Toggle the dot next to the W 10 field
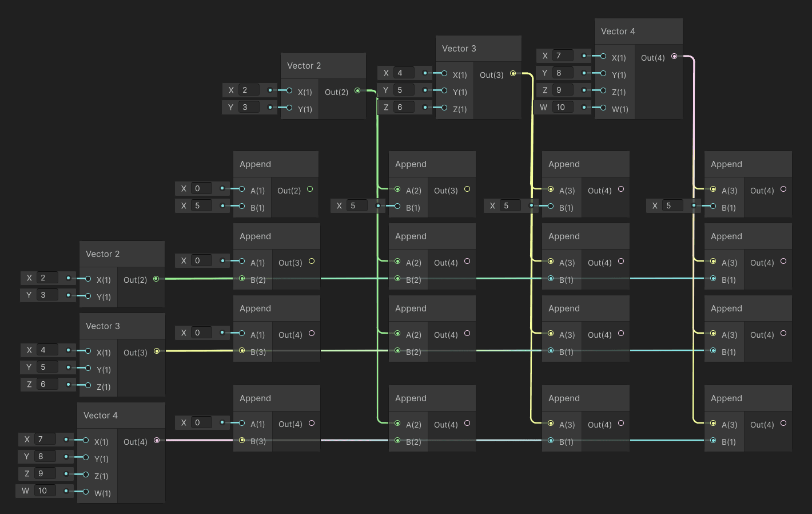This screenshot has height=514, width=812. [x=584, y=107]
